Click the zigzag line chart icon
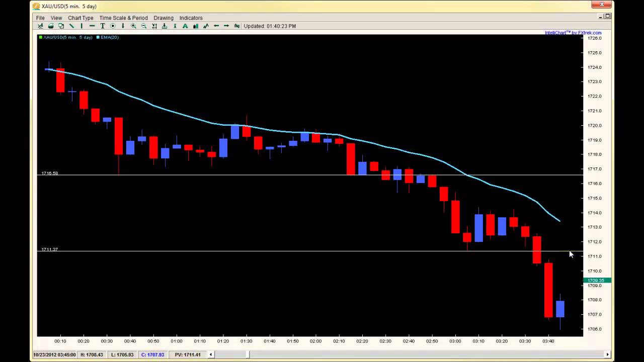Screen dimensions: 644x362 pos(206,26)
